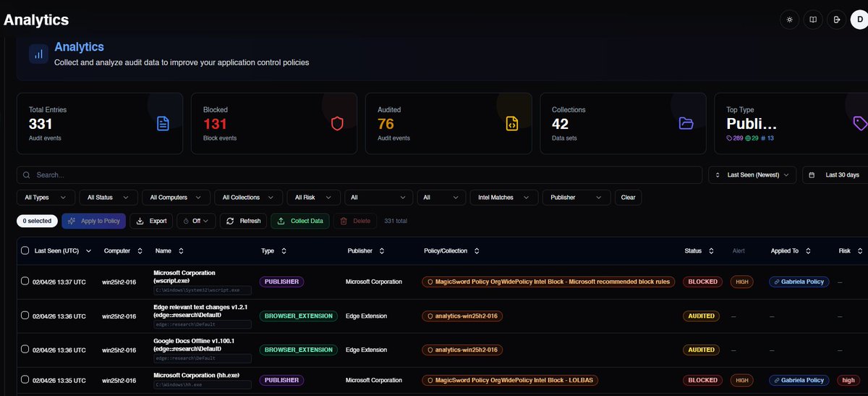The width and height of the screenshot is (868, 396).
Task: Sort by Type column header
Action: 273,250
